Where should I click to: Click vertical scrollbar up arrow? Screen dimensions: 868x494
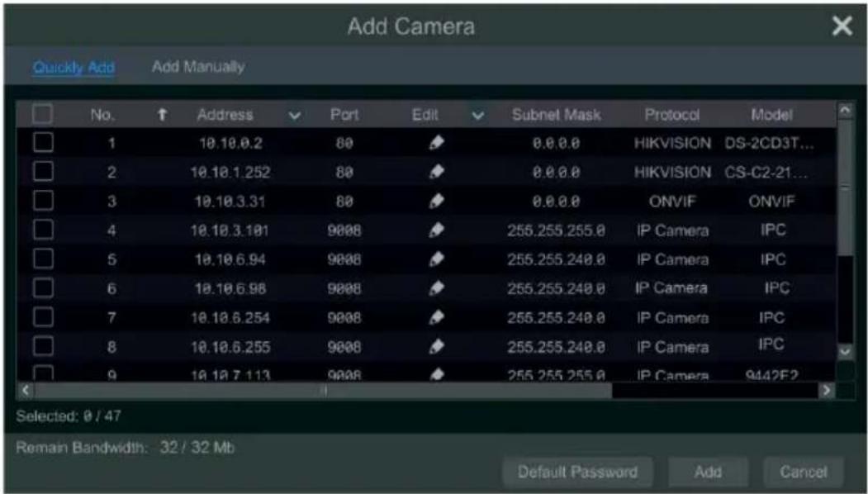click(x=845, y=111)
